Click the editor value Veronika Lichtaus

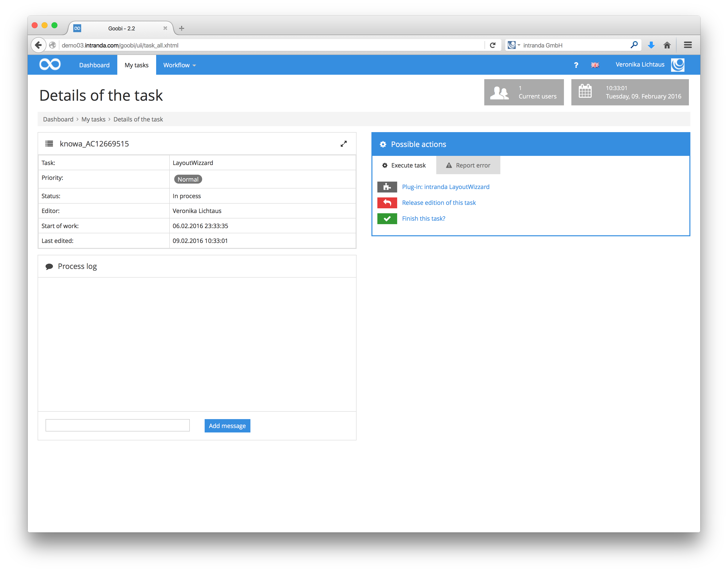coord(197,211)
